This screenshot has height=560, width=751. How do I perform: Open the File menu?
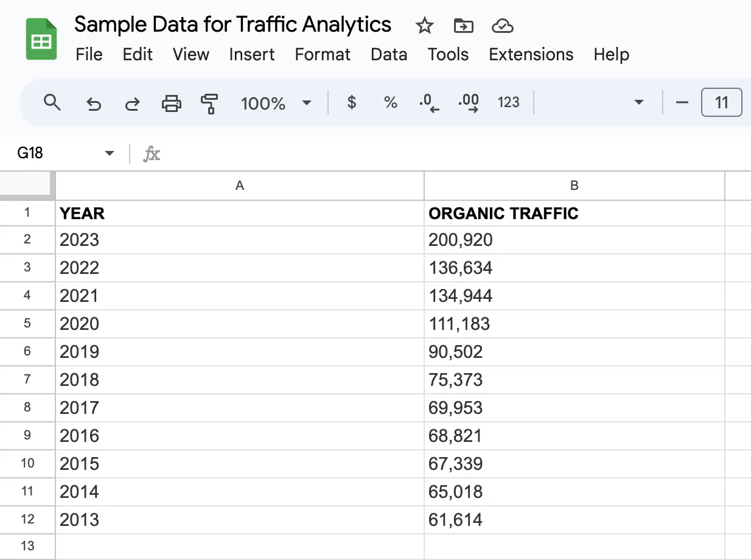[x=89, y=54]
